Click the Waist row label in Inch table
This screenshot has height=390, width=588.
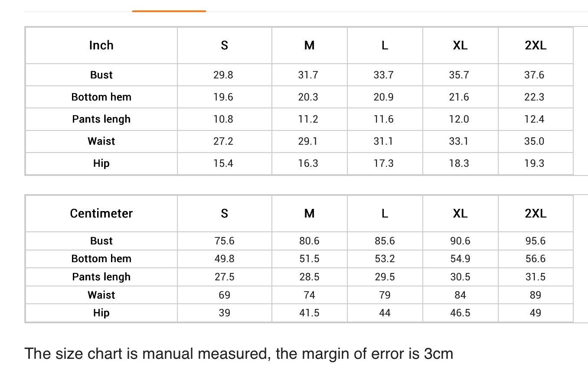tap(101, 141)
